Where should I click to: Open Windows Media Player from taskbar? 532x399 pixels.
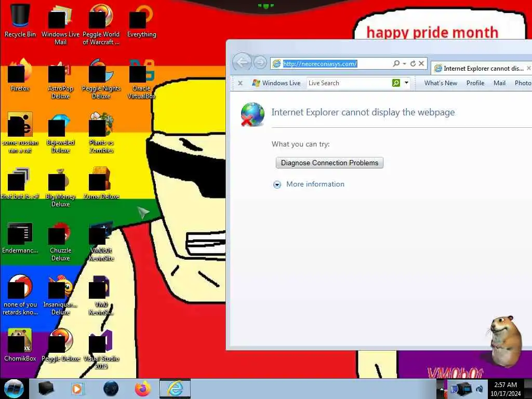(x=77, y=389)
